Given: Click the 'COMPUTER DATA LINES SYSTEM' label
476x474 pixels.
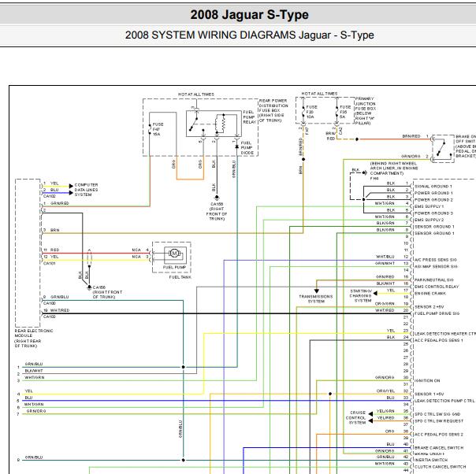Looking at the screenshot, I should pos(86,190).
